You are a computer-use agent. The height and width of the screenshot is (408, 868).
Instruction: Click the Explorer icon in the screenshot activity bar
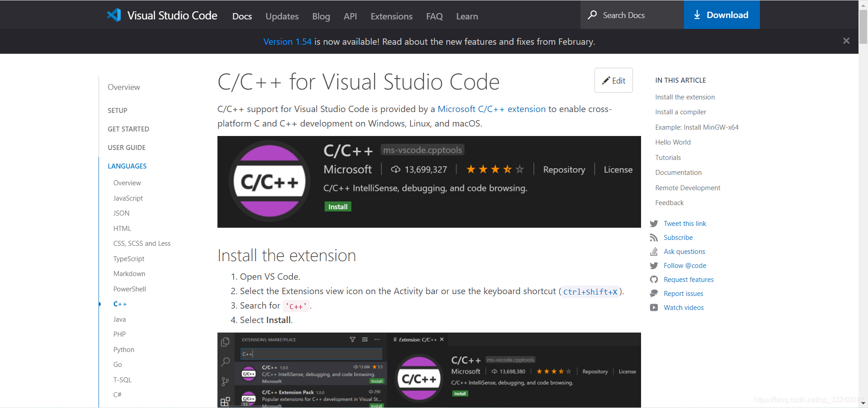[x=225, y=342]
